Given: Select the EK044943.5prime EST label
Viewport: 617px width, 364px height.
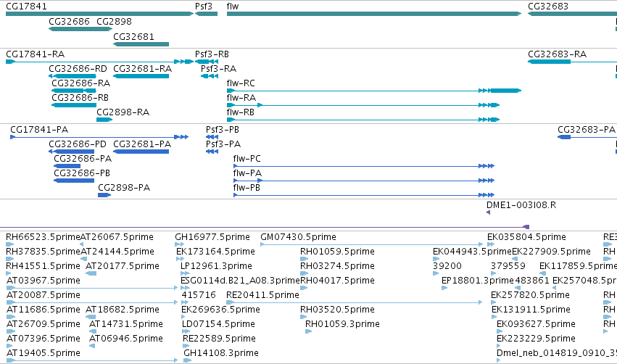Looking at the screenshot, I should point(472,252).
